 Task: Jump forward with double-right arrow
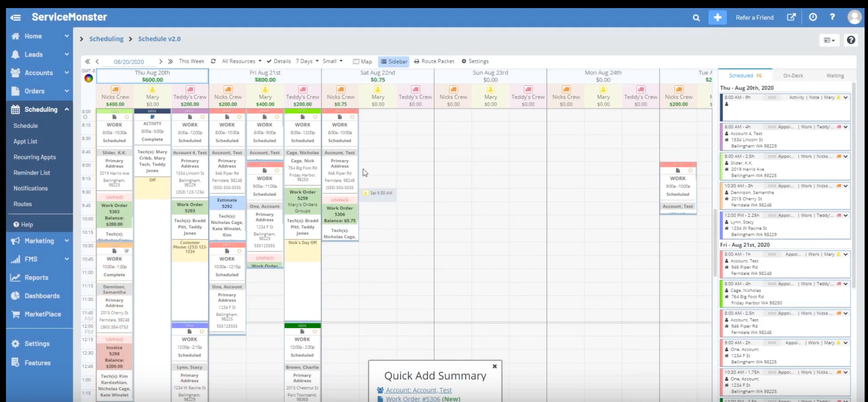point(170,61)
